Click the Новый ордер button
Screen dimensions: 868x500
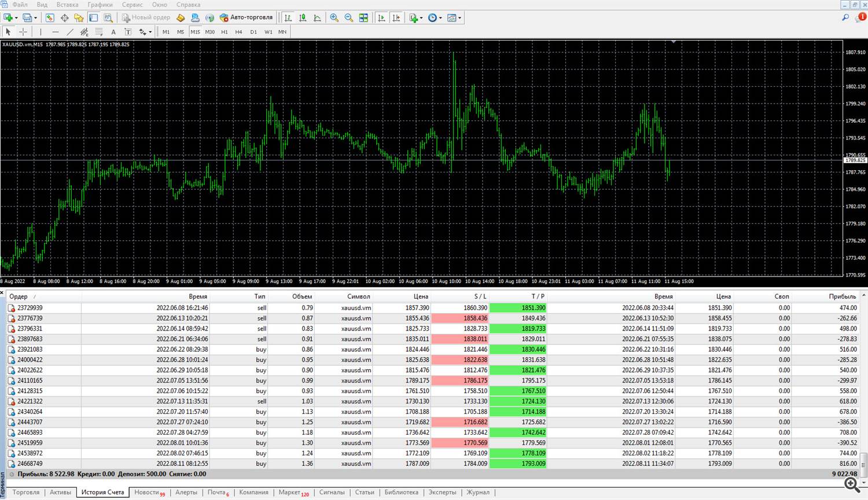pyautogui.click(x=146, y=17)
